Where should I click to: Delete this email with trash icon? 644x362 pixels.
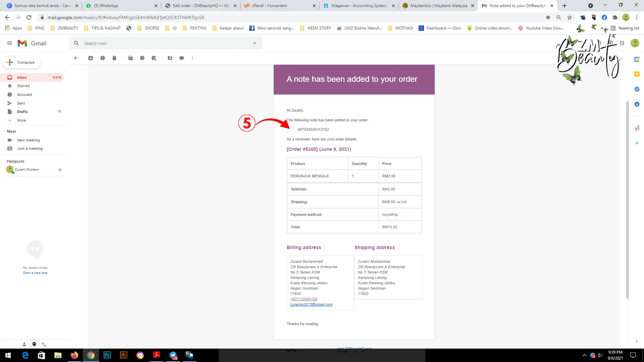(x=114, y=58)
